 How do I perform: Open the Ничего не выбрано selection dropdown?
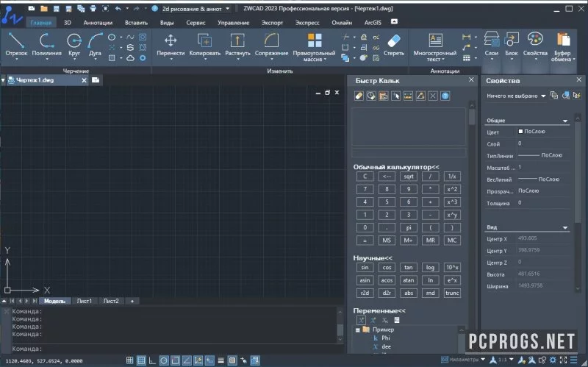(516, 96)
